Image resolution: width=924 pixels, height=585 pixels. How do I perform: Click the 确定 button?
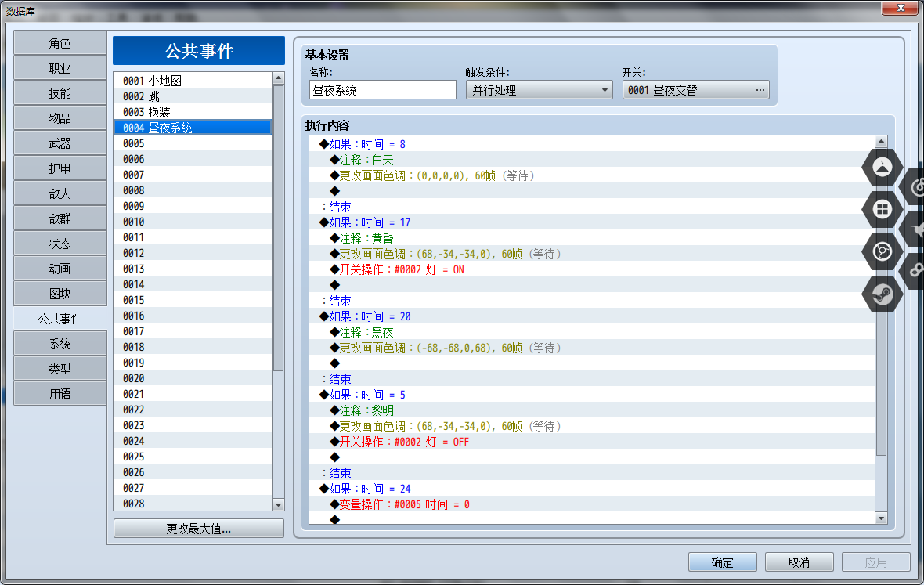723,562
